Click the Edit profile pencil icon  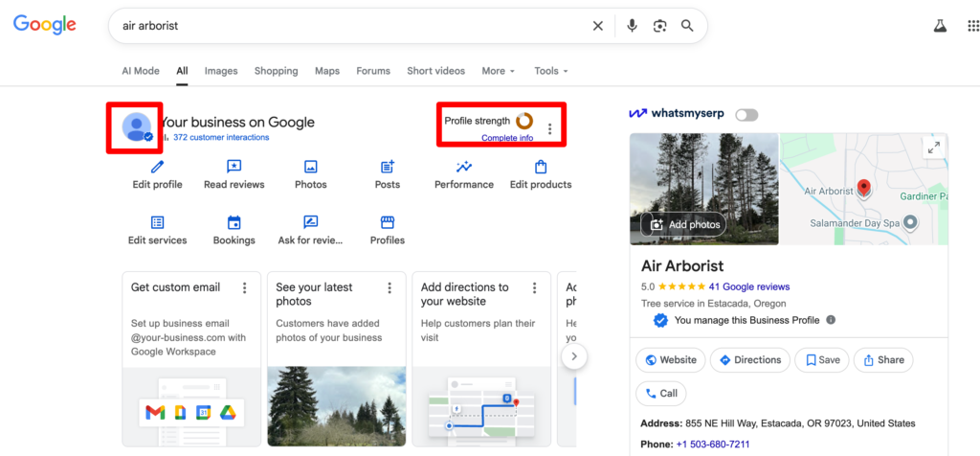(x=157, y=167)
